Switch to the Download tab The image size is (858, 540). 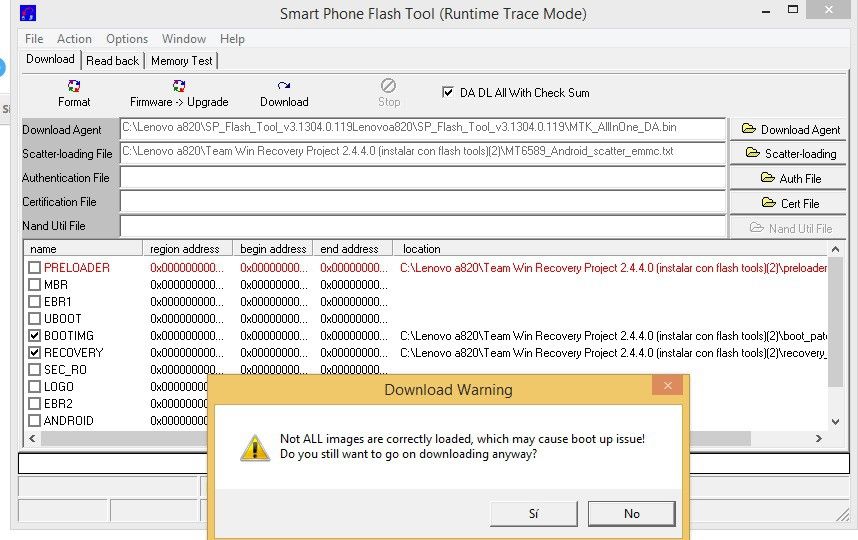click(x=50, y=59)
